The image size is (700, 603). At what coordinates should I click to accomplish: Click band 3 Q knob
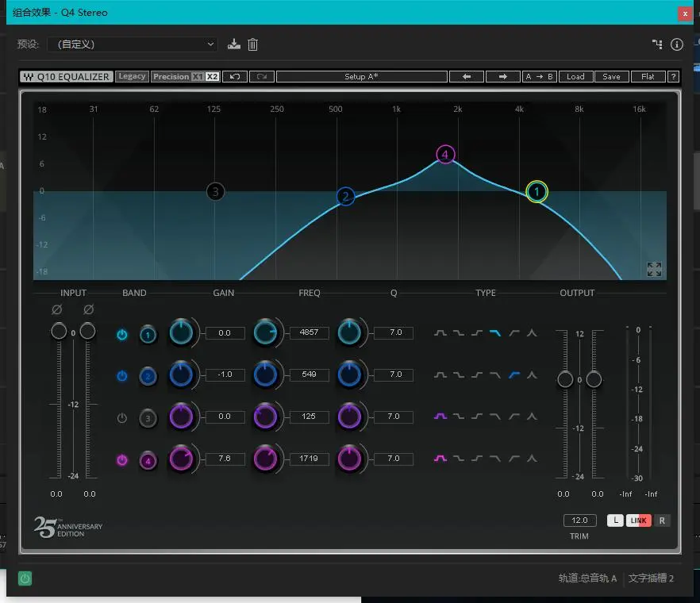[349, 417]
